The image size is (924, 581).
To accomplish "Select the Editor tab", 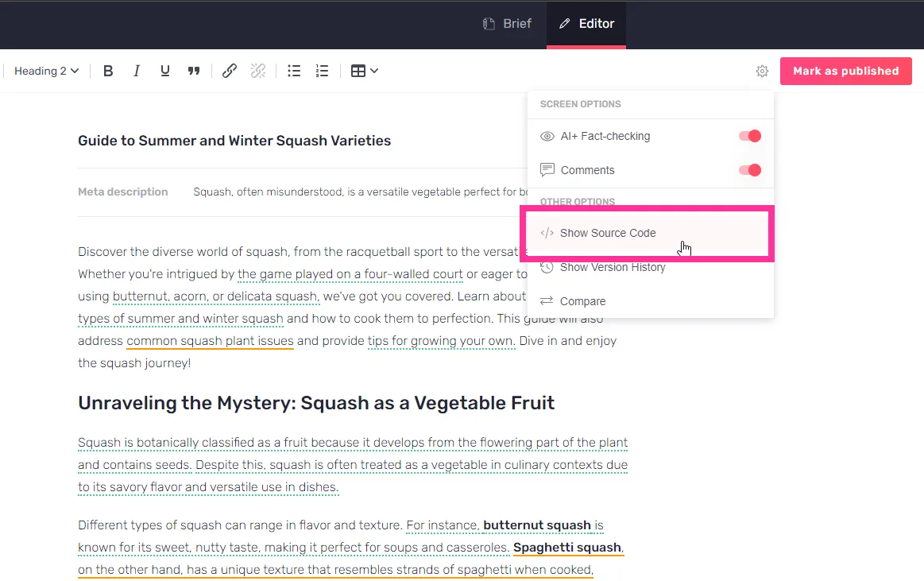I will coord(586,24).
